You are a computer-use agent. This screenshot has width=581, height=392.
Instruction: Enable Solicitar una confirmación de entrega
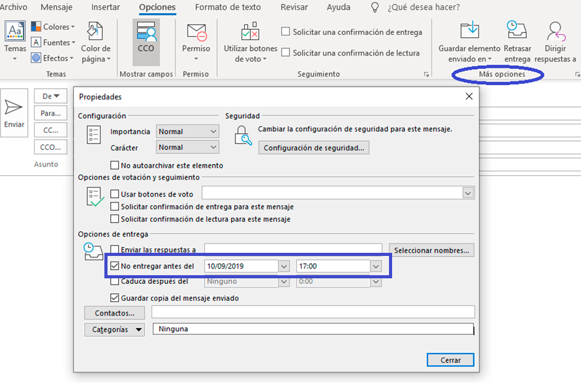coord(286,32)
